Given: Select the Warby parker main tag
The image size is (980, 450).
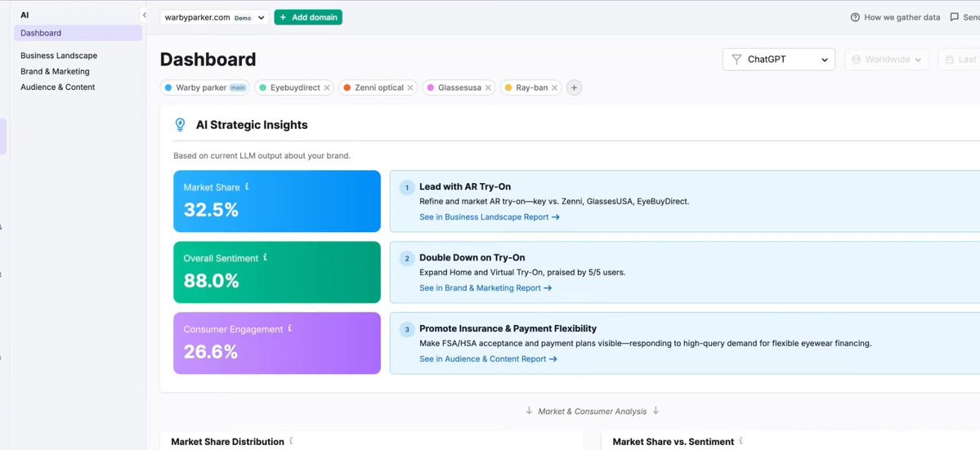Looking at the screenshot, I should 204,88.
